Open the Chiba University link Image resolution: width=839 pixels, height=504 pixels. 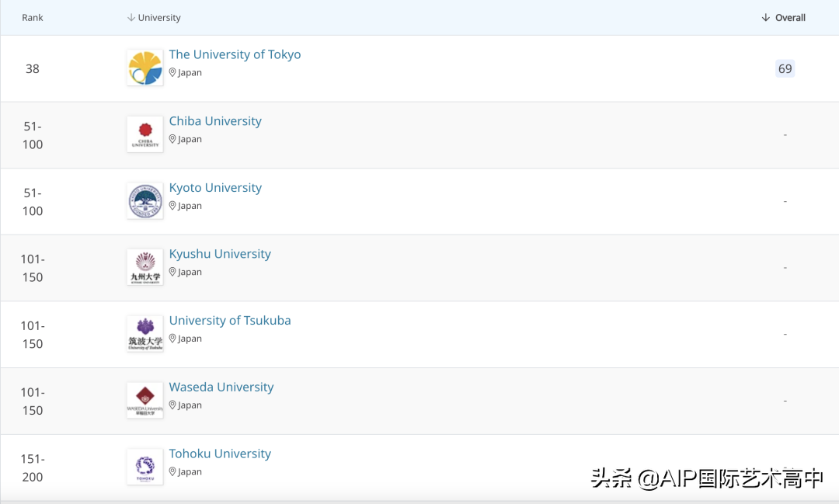coord(215,121)
